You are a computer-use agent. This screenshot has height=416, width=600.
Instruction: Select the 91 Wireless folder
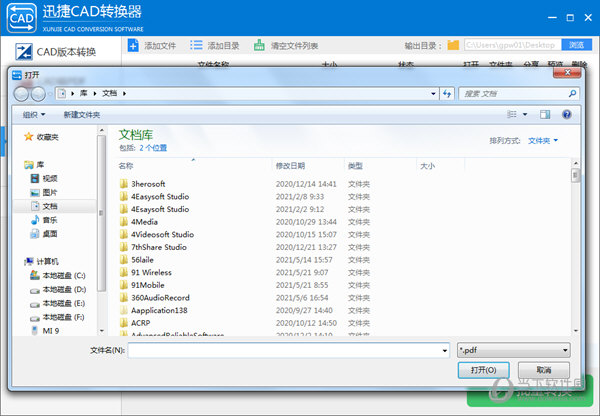(145, 272)
